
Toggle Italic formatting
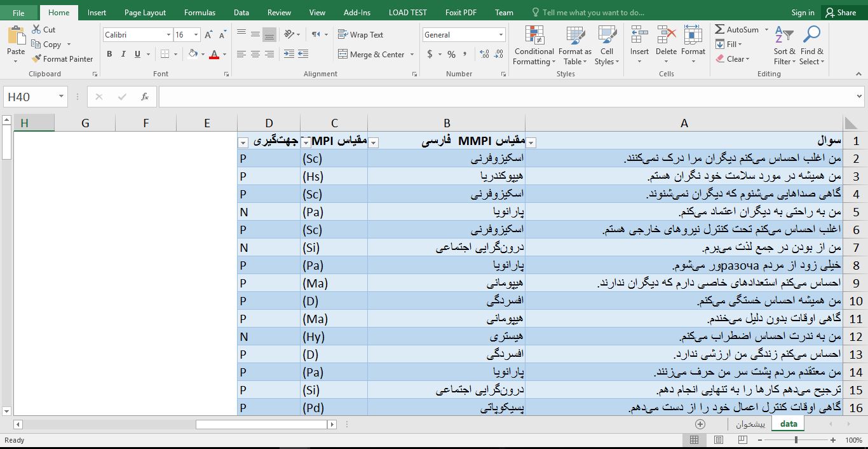(123, 54)
